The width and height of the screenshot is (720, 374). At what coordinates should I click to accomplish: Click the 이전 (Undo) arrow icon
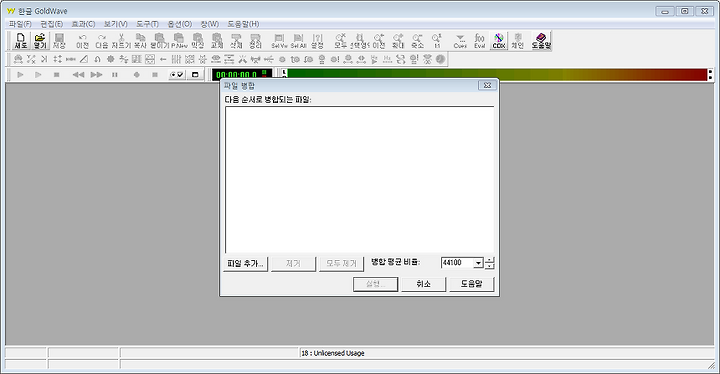[x=82, y=40]
